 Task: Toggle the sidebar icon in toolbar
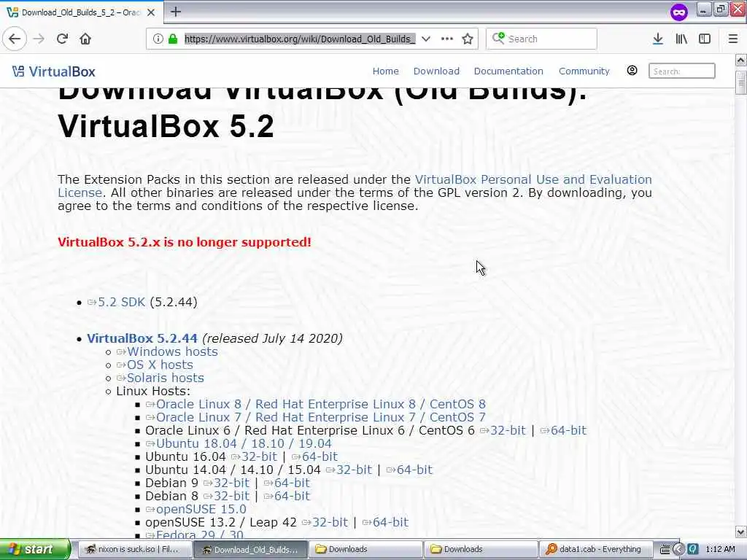coord(705,39)
